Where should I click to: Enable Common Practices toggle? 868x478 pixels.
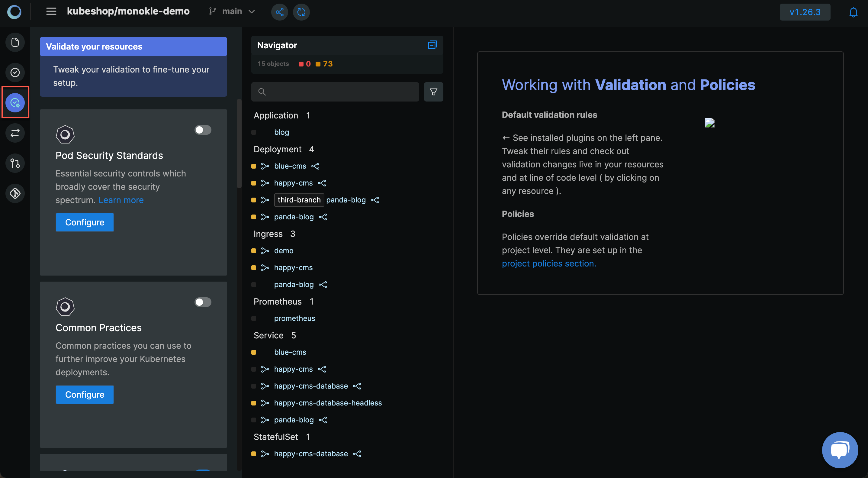coord(203,302)
